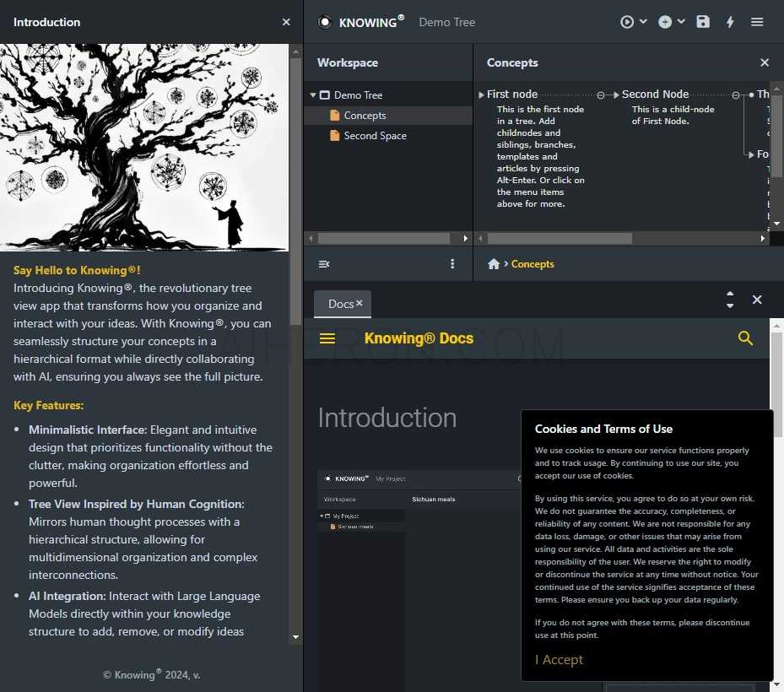Open the dropdown arrow beside plus icon
Image resolution: width=784 pixels, height=692 pixels.
coord(681,21)
